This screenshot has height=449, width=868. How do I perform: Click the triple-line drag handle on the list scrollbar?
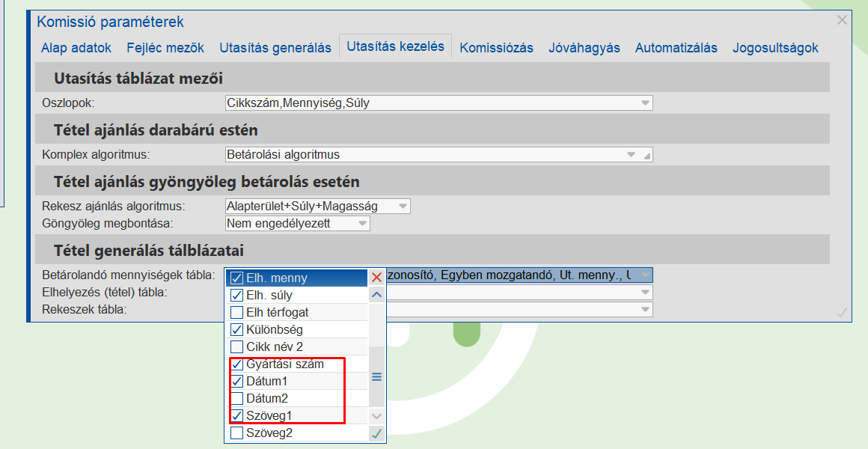click(x=376, y=378)
